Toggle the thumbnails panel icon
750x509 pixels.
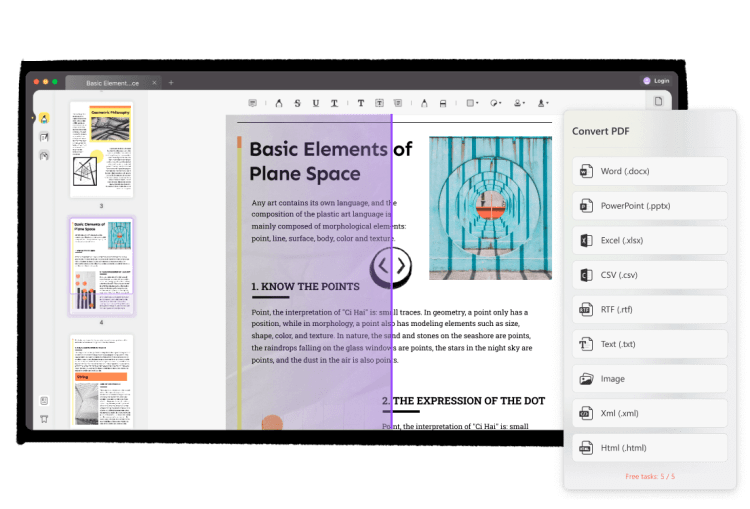pyautogui.click(x=44, y=401)
